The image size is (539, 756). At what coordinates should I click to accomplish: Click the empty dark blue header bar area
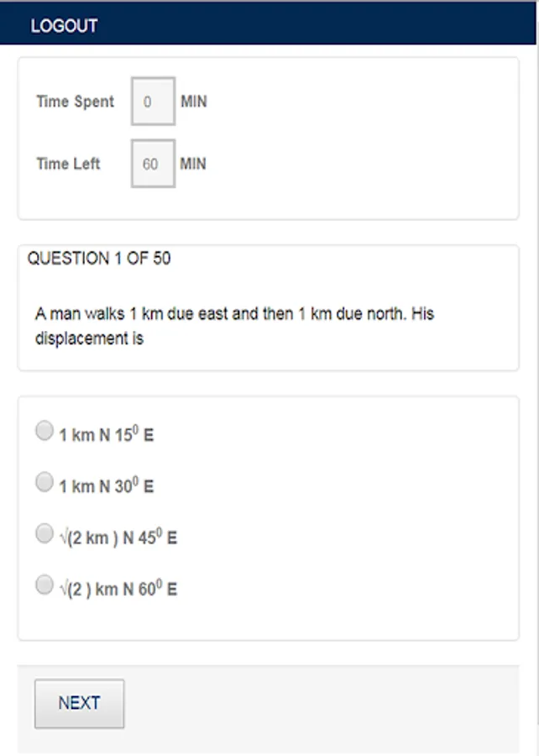[318, 24]
